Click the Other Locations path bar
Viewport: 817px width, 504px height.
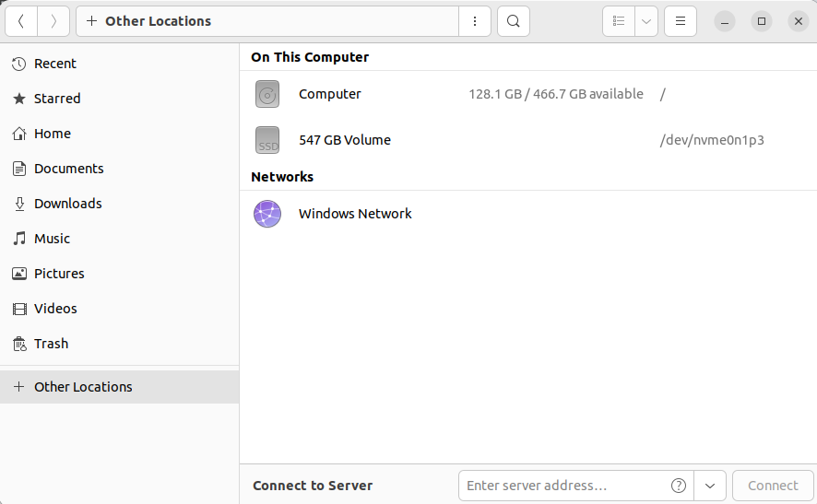click(x=267, y=21)
